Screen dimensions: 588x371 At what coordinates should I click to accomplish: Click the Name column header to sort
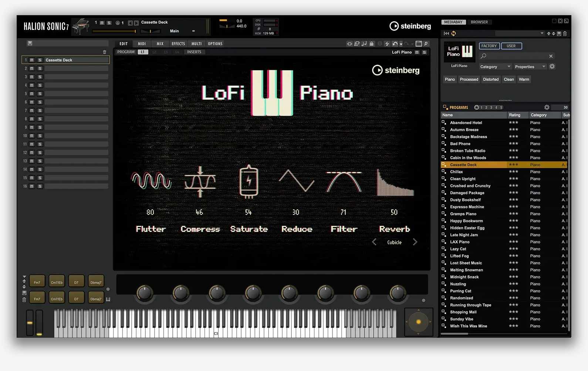[474, 115]
